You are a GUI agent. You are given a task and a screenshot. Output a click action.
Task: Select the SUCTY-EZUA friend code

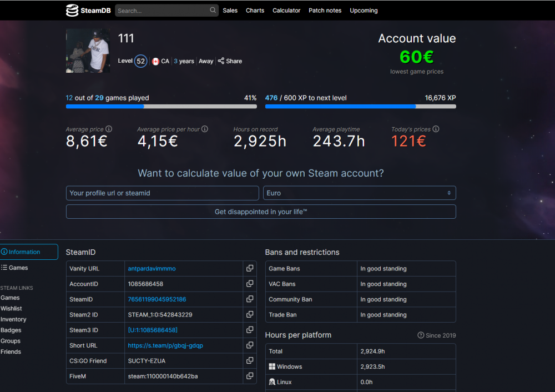[147, 361]
